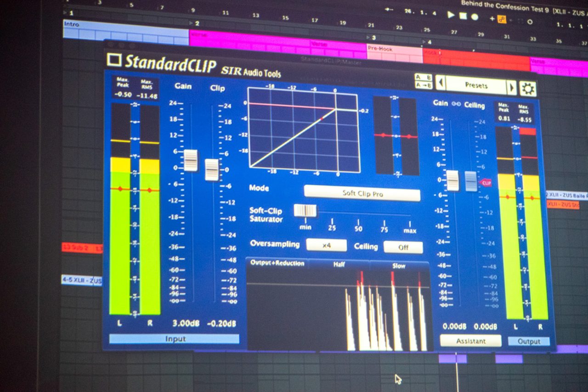Screen dimensions: 588x392
Task: Click the Input section label button
Action: (x=175, y=339)
